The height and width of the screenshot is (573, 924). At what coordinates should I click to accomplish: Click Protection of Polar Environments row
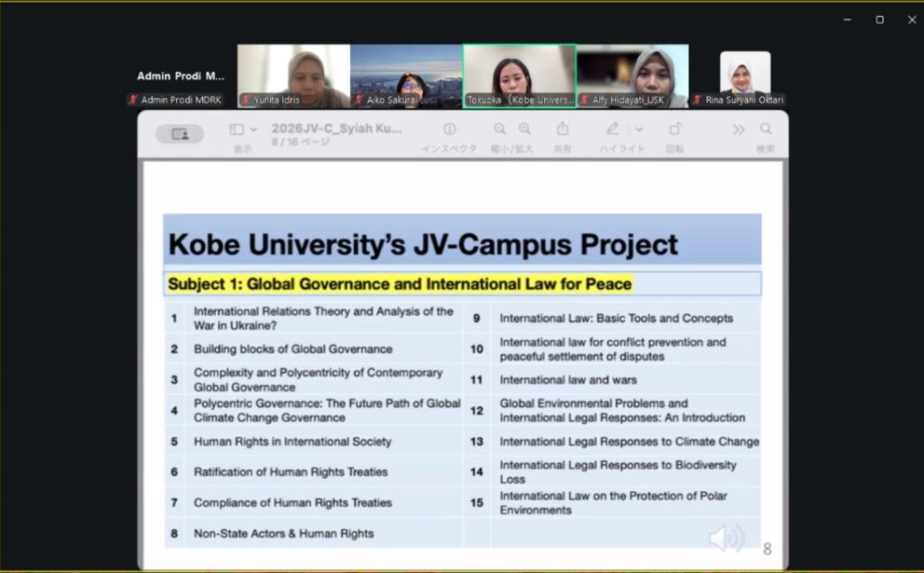(614, 503)
